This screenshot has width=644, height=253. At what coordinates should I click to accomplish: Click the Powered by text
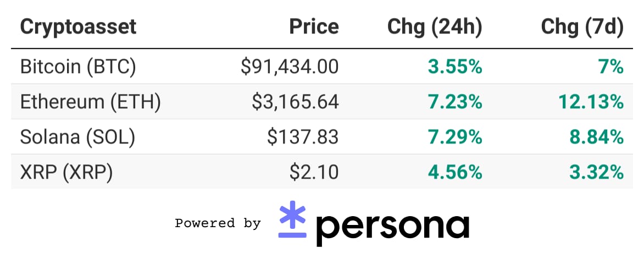[218, 223]
